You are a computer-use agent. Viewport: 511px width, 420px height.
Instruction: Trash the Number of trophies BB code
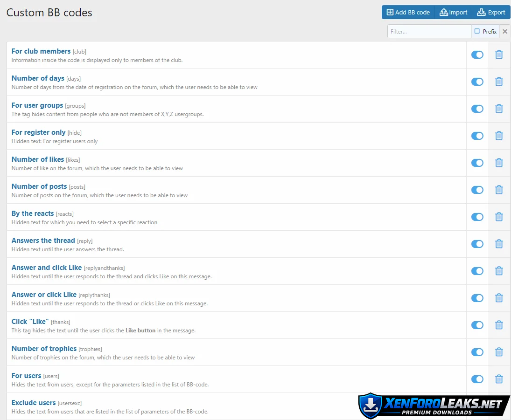tap(499, 352)
